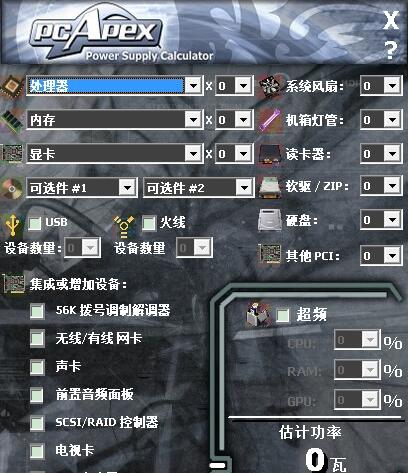Expand the 系统风扇 count dropdown

381,86
